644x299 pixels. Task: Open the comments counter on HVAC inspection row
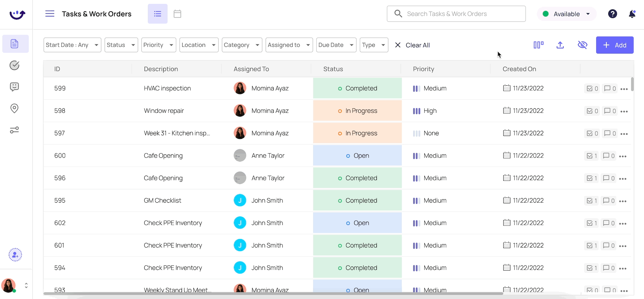pos(610,89)
